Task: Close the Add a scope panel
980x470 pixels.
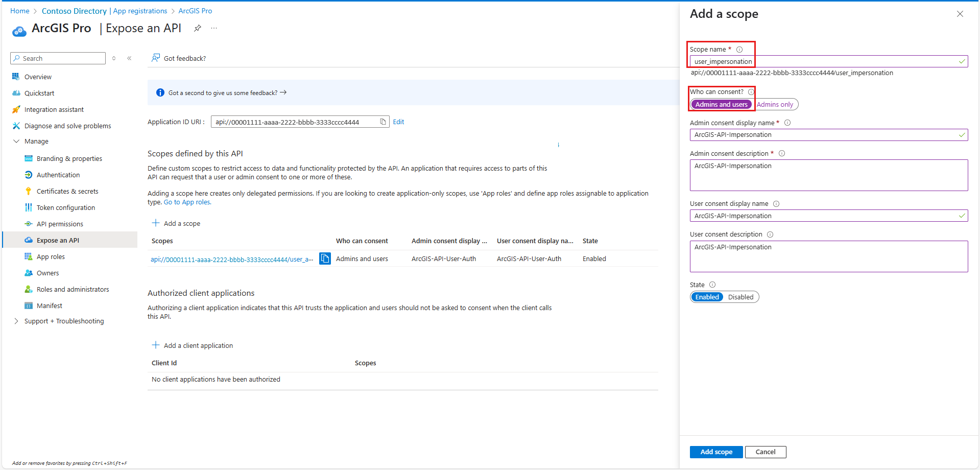Action: [x=960, y=14]
